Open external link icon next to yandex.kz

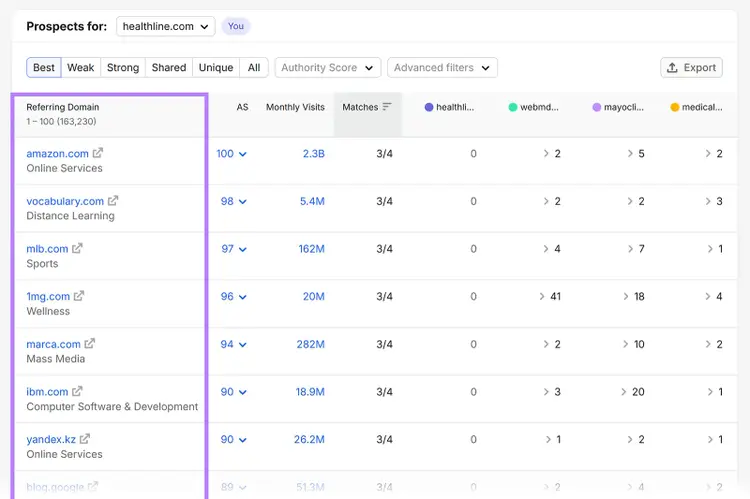[x=85, y=439]
